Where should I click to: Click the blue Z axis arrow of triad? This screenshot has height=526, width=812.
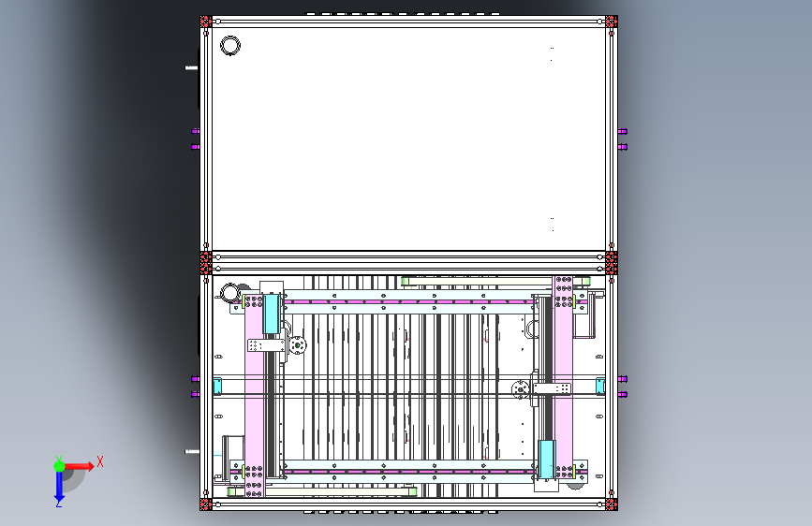59,487
